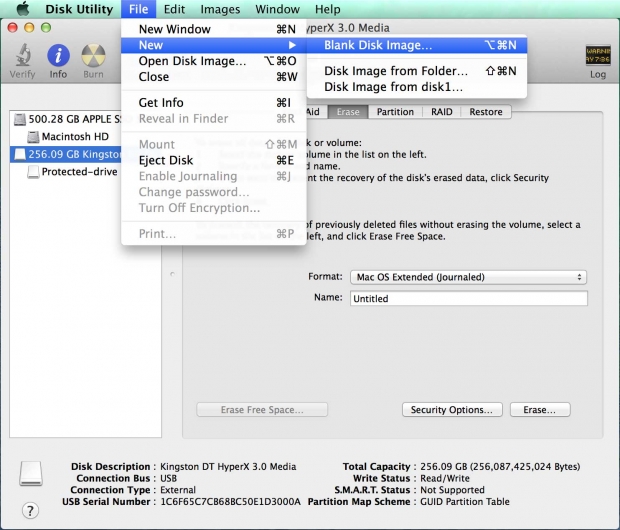Click the Total Capacity 256.09 GB value
Viewport: 620px width, 530px height.
point(500,467)
